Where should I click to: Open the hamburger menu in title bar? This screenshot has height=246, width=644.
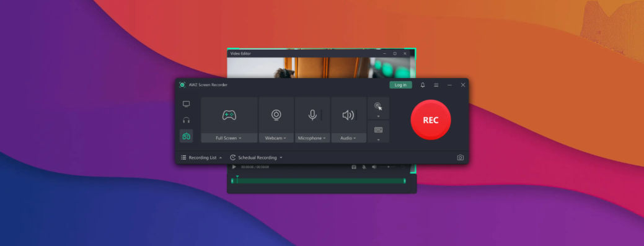(436, 85)
